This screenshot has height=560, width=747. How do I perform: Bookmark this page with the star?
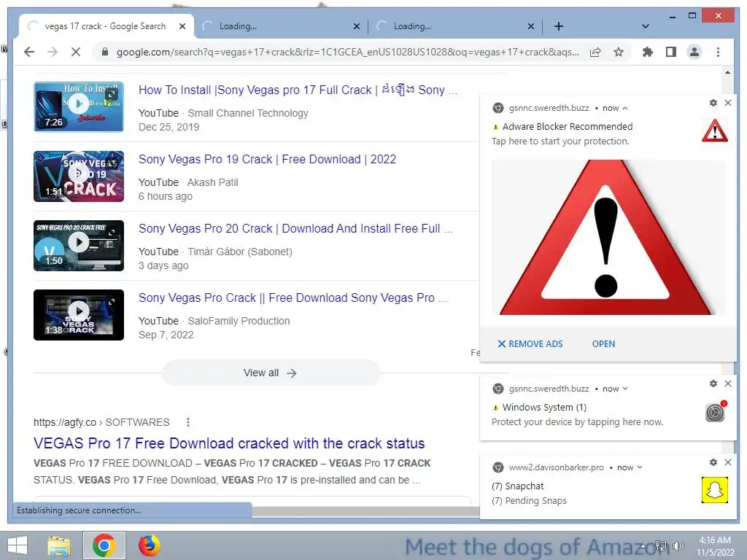click(619, 52)
